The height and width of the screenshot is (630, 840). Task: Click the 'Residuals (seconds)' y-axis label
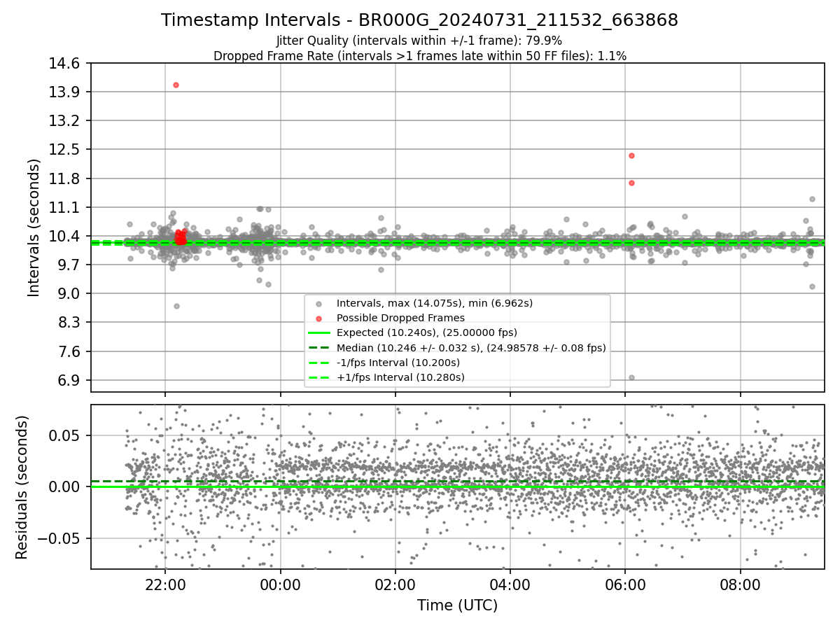22,487
